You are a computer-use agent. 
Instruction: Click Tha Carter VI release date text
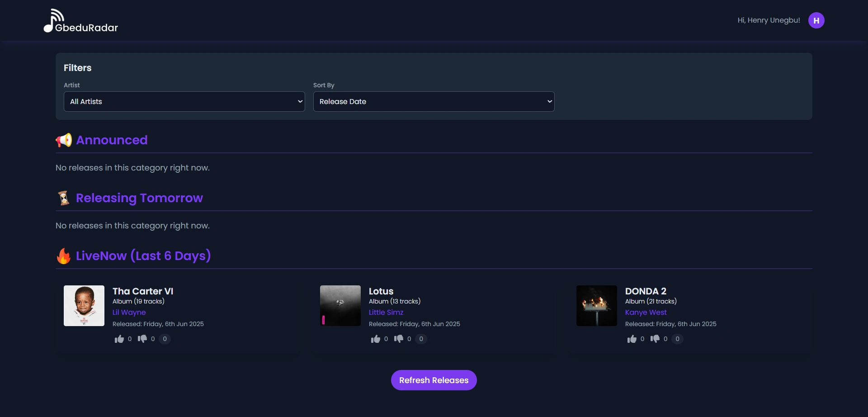tap(158, 324)
